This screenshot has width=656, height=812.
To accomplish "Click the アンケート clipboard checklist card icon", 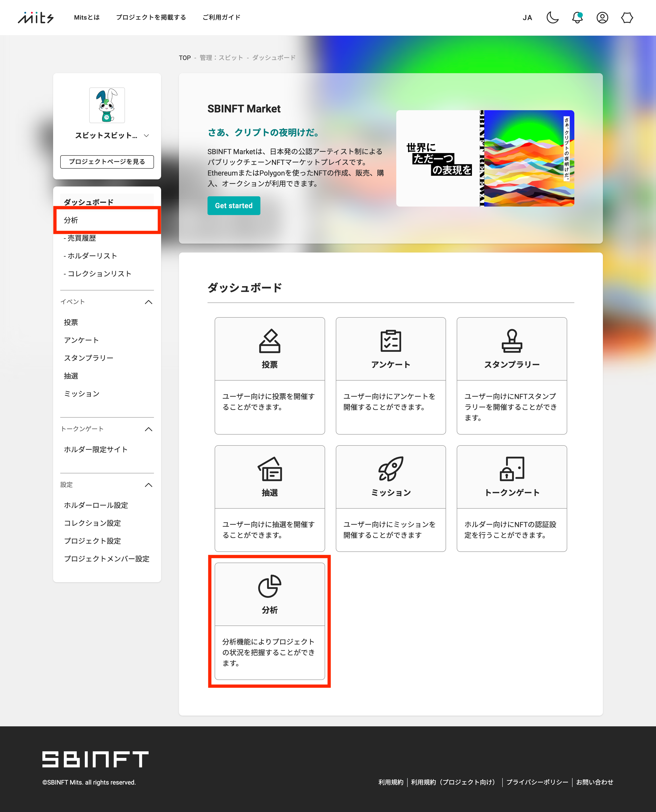I will click(391, 340).
